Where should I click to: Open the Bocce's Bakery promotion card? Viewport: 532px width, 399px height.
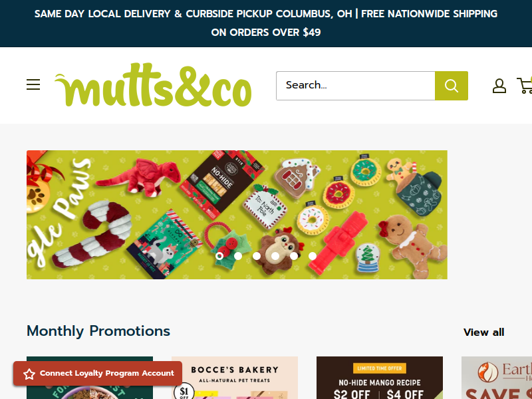click(x=235, y=378)
